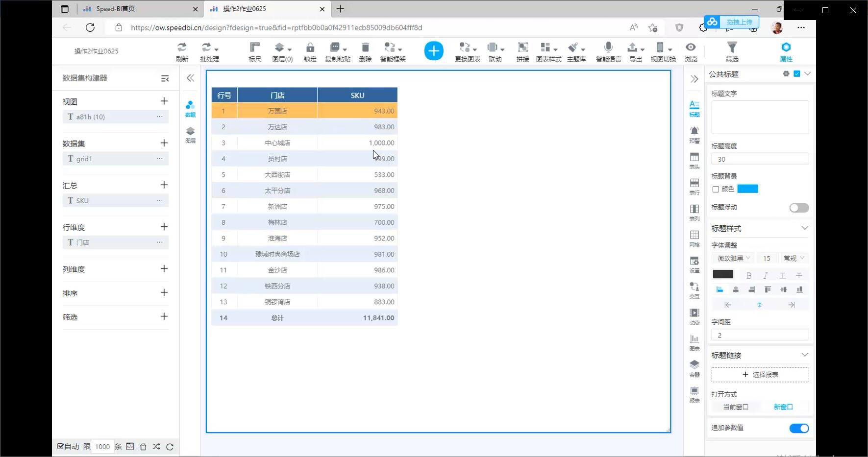The image size is (868, 457).
Task: Click the blue plus add button
Action: pos(433,51)
